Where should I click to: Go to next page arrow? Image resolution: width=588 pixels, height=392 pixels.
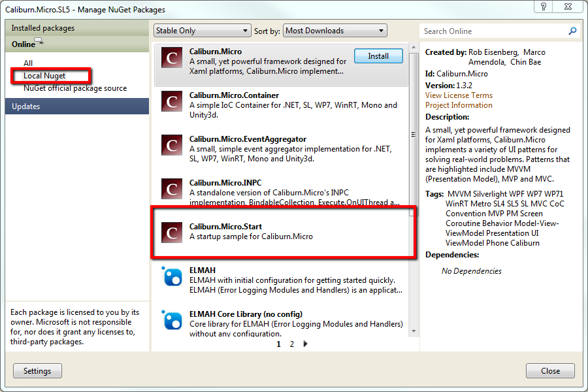[x=305, y=344]
